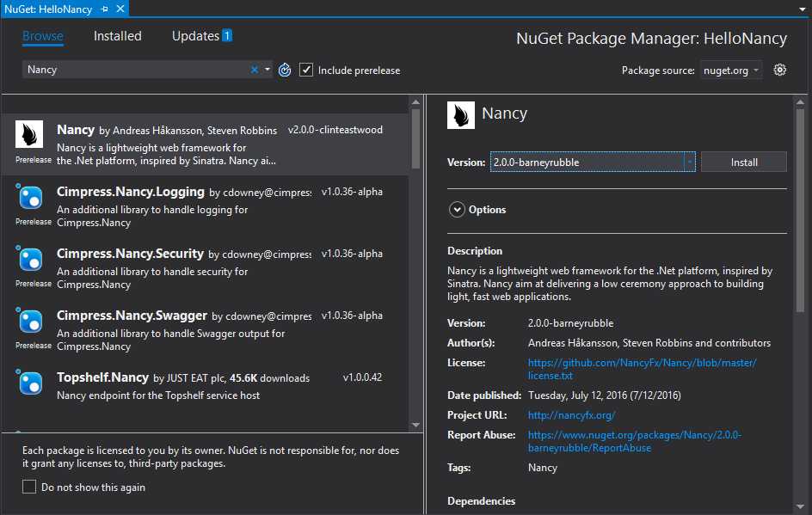
Task: Switch to the Updates tab
Action: click(x=196, y=36)
